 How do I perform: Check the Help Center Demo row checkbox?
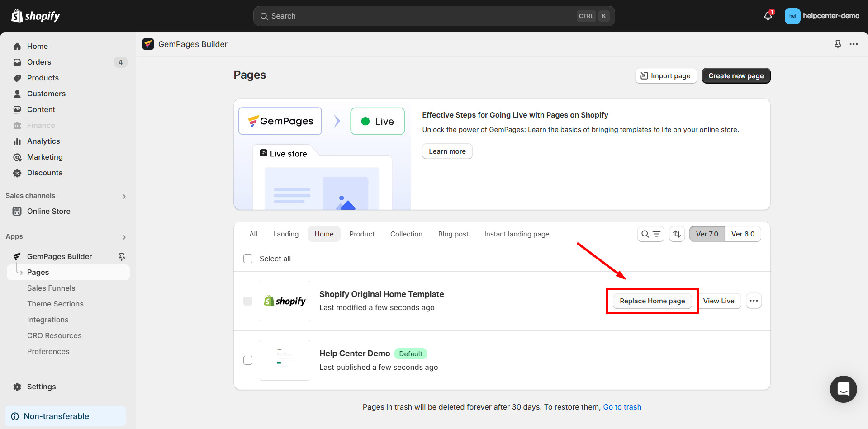(248, 360)
